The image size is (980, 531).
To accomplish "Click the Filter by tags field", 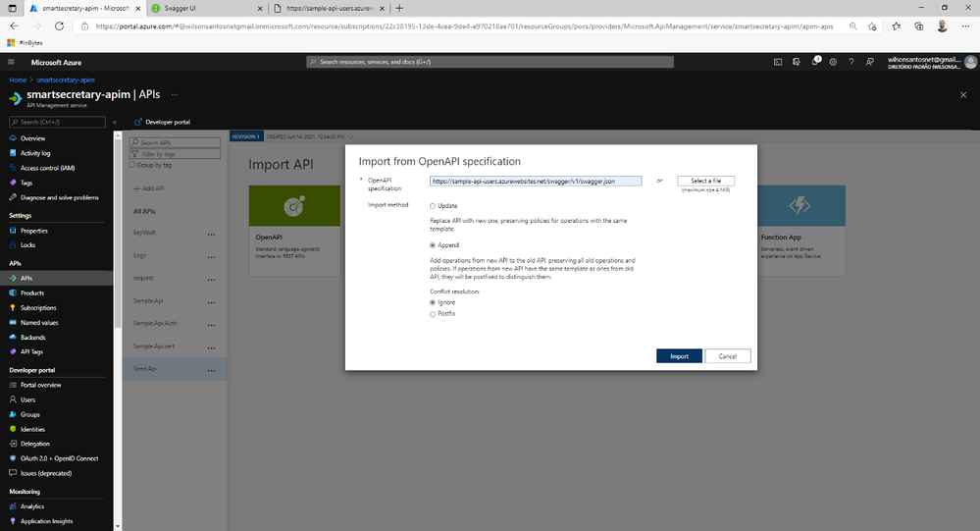I will tap(175, 154).
